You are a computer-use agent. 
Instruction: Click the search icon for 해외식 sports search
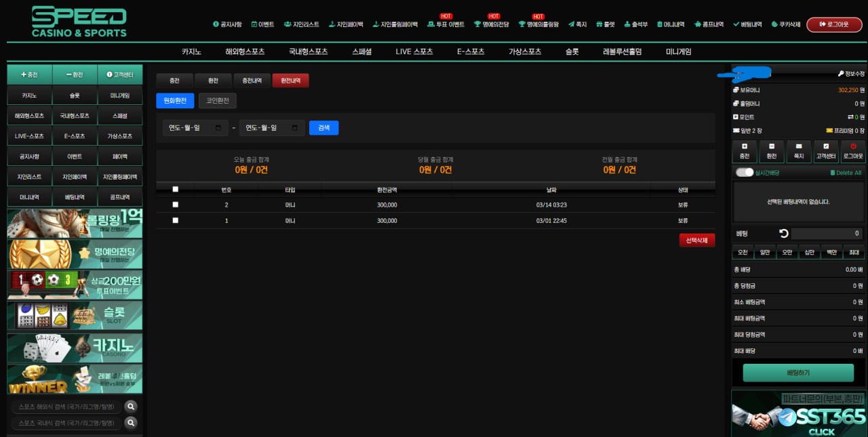(131, 407)
